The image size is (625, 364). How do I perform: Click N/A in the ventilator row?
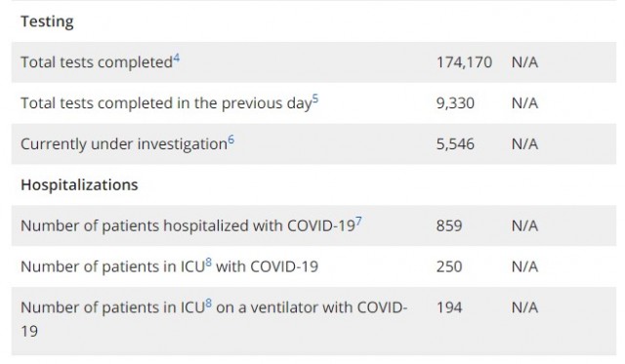[x=524, y=307]
